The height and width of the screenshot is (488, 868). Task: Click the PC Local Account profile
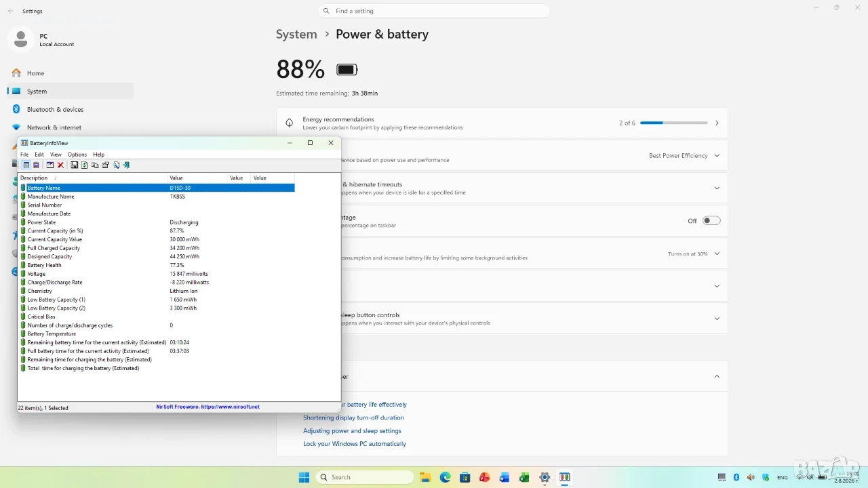[x=43, y=39]
